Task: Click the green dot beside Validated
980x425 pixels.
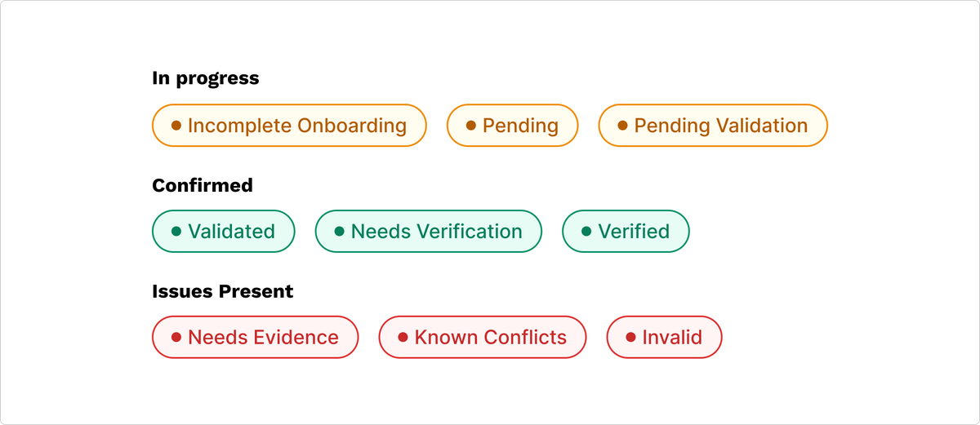Action: click(x=176, y=232)
